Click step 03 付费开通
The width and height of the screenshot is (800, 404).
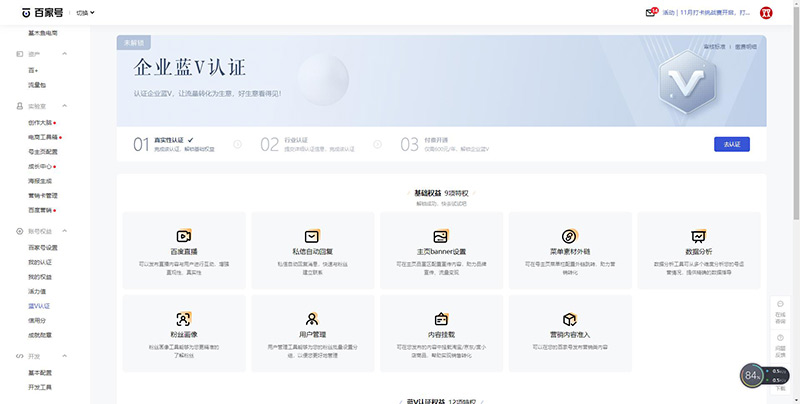click(x=445, y=144)
